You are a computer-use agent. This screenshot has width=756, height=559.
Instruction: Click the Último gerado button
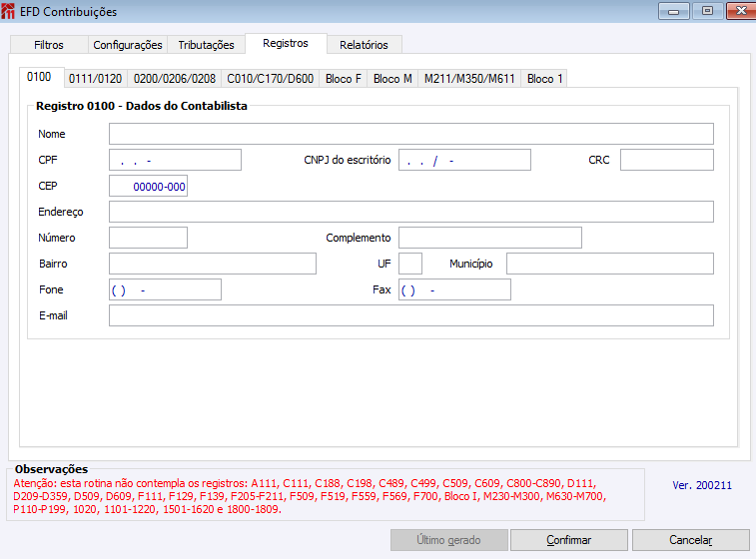coord(448,540)
